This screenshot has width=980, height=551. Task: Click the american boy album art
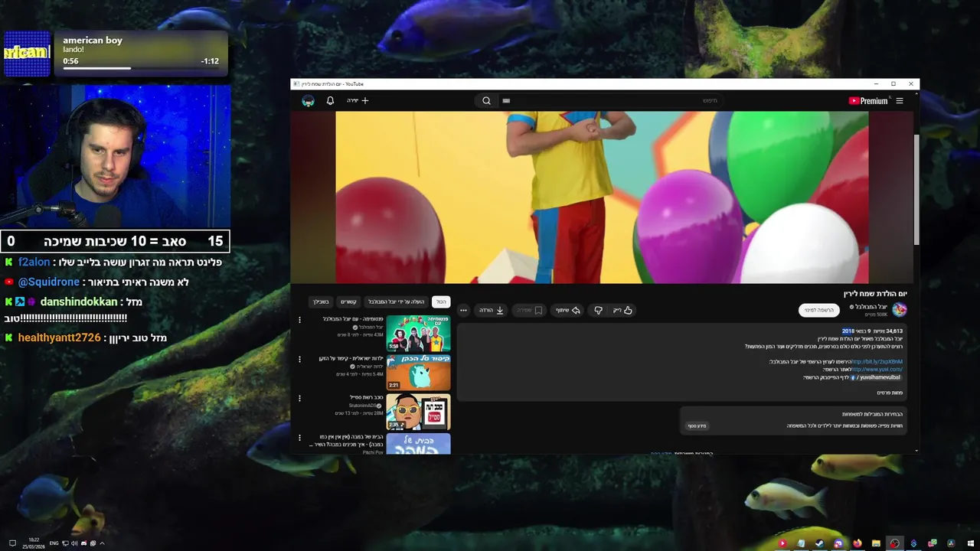27,54
